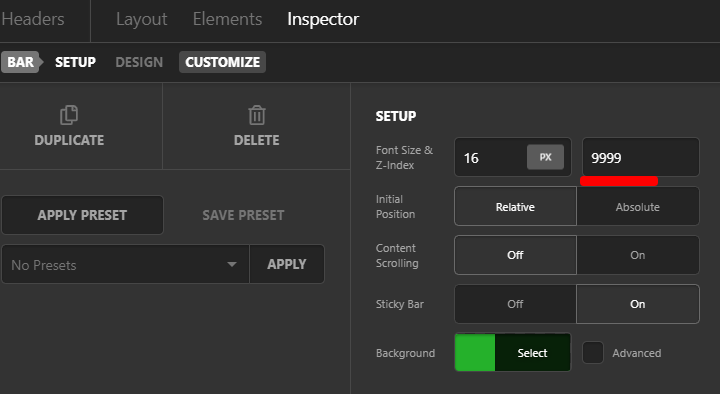Click the APPLY button next to presets
Viewport: 720px width, 394px height.
[x=287, y=264]
